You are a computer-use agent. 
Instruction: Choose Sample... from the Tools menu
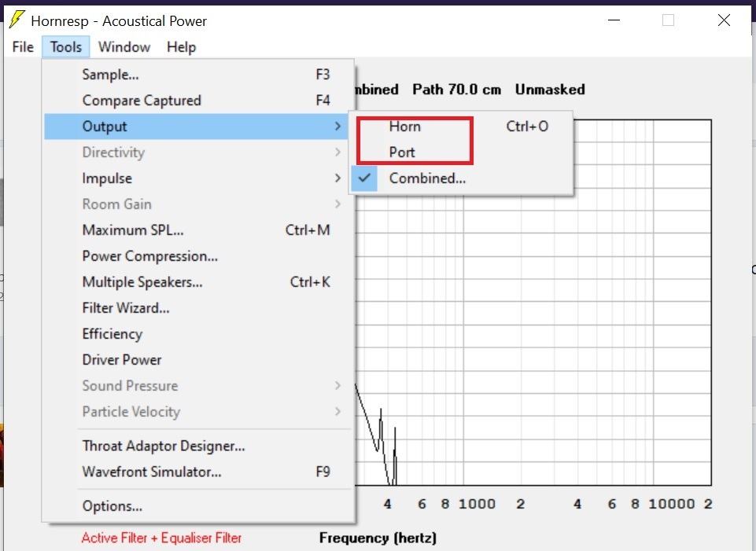point(199,75)
